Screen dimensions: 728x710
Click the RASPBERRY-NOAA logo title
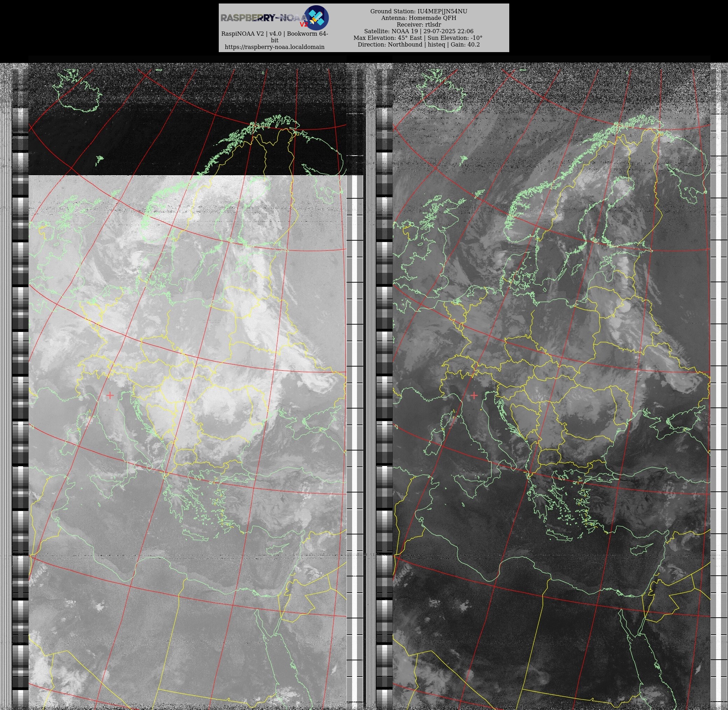coord(264,18)
